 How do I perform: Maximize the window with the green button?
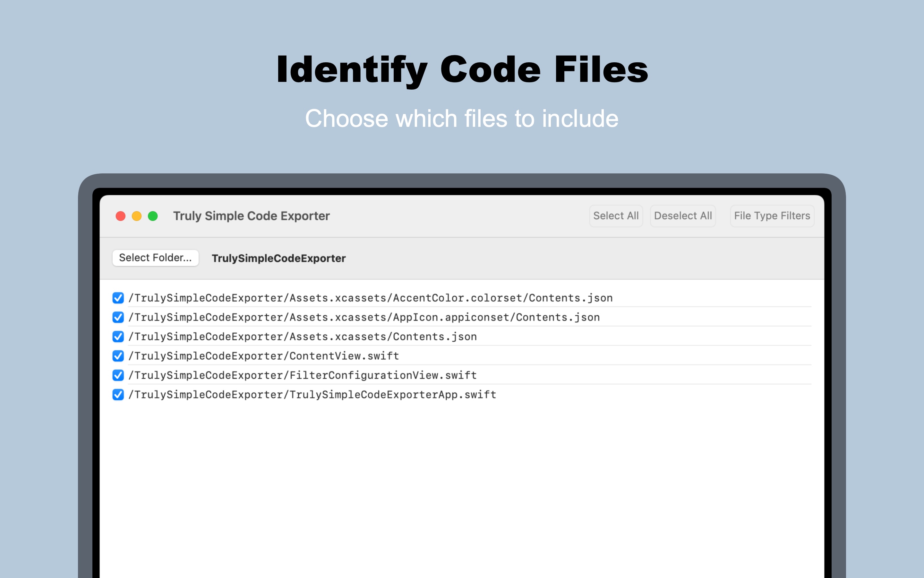[153, 216]
